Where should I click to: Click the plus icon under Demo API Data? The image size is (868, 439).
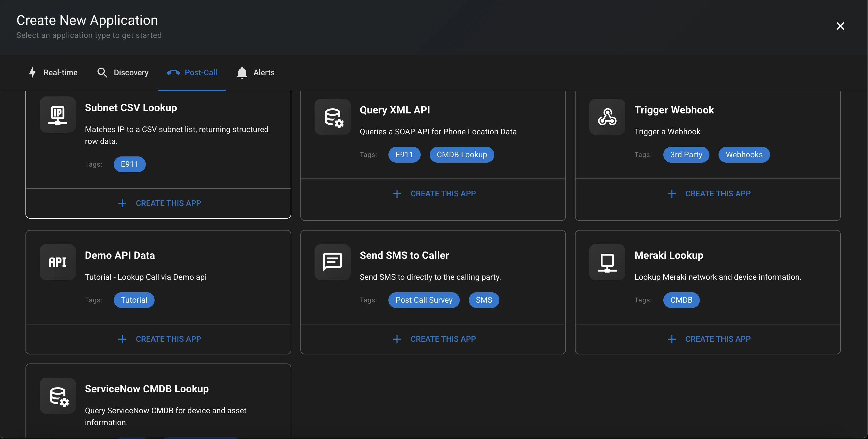pos(122,339)
